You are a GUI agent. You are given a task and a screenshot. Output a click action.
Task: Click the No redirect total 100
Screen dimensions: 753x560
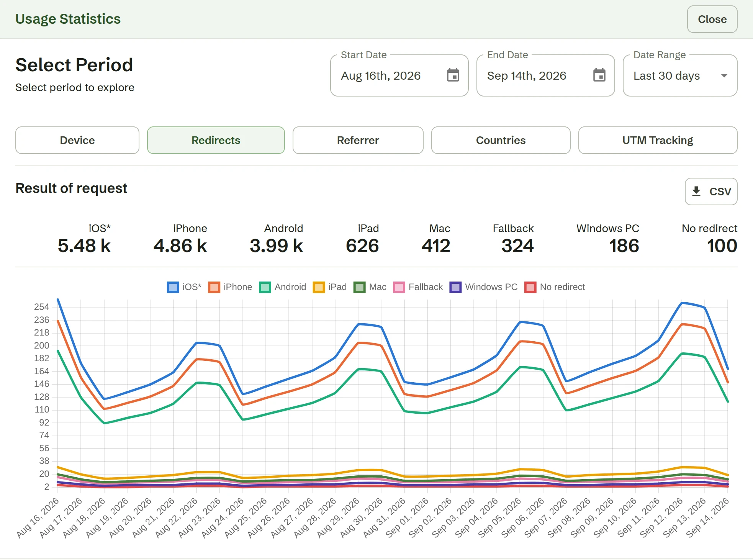click(722, 246)
